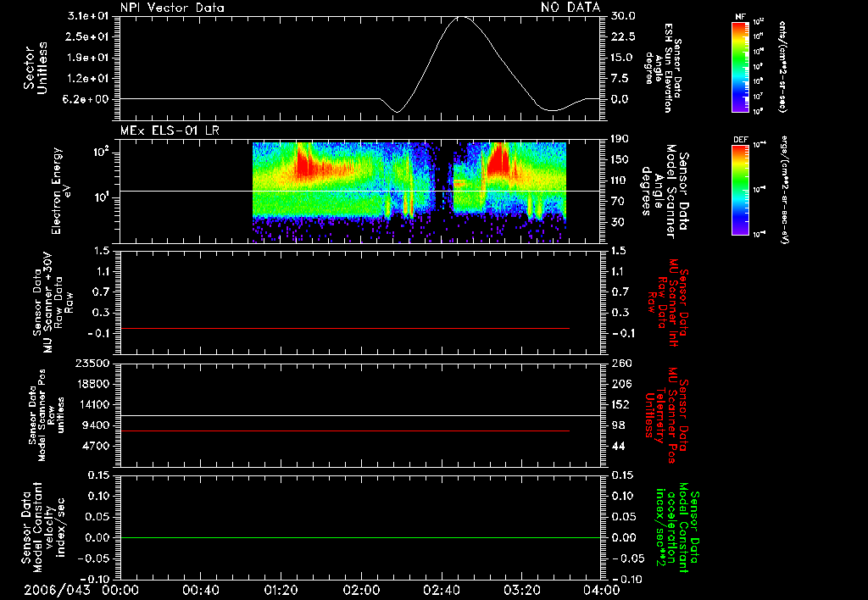Screen dimensions: 868x600
Task: Click the green velocity line in the bottom panel
Action: (359, 537)
